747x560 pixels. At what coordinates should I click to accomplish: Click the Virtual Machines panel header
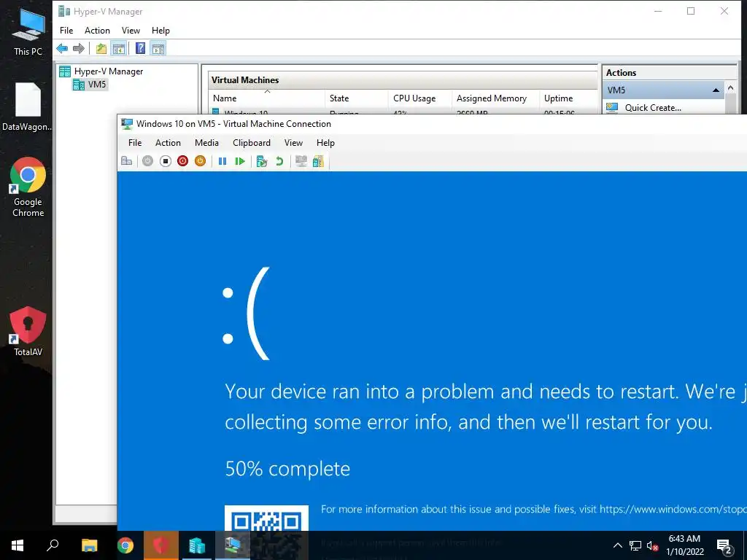point(403,80)
